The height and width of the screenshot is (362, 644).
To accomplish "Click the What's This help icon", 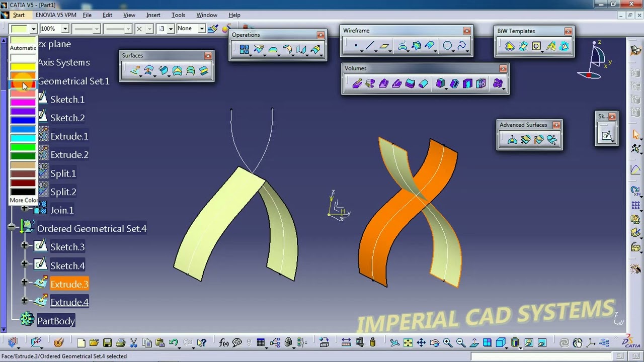I will (202, 343).
